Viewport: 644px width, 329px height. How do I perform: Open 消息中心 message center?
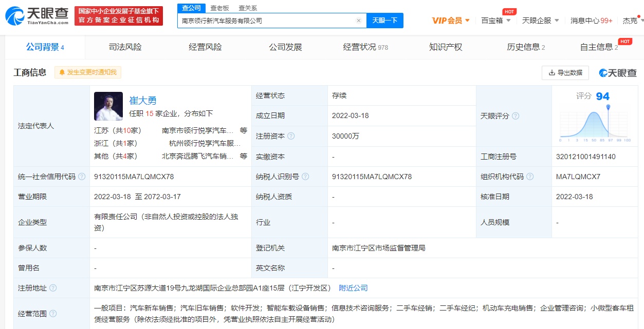591,21
